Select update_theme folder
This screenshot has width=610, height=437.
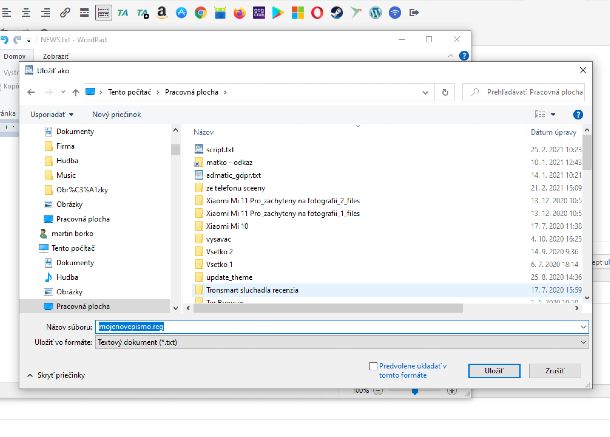coord(229,277)
